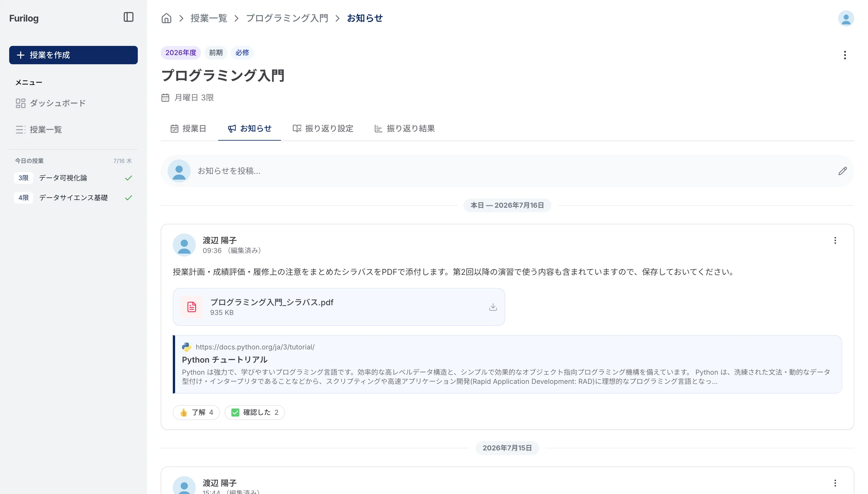Click the 月曜日 3限 schedule text
Viewport: 868px width, 494px height.
(194, 98)
